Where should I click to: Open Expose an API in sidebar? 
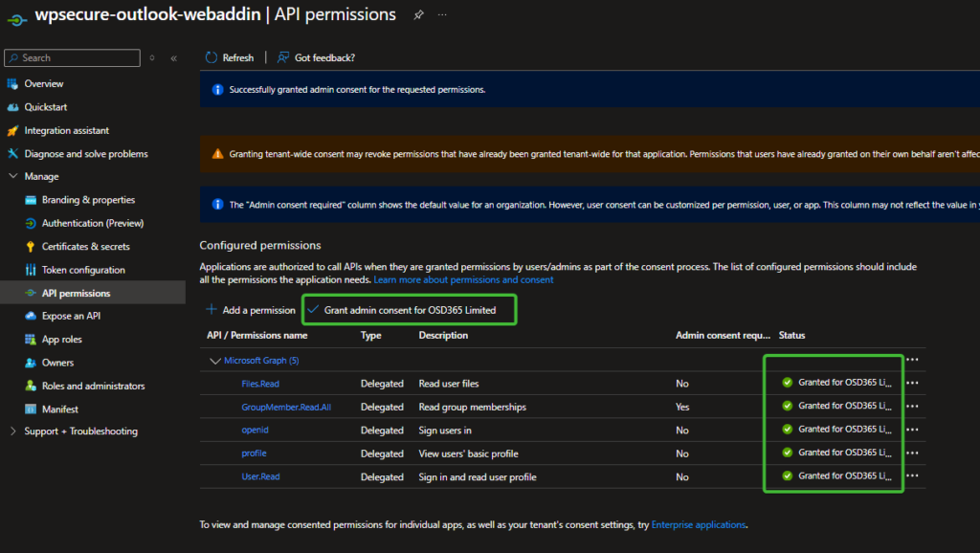[71, 316]
